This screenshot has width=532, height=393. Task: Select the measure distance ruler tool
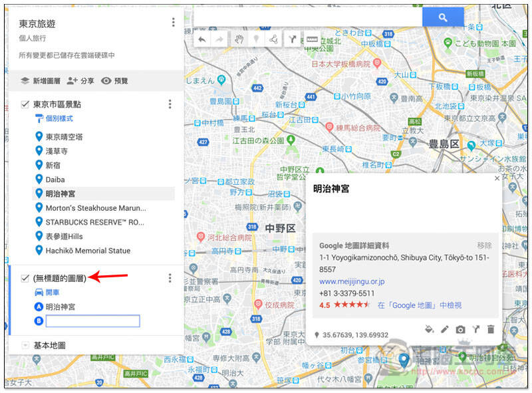click(x=312, y=39)
